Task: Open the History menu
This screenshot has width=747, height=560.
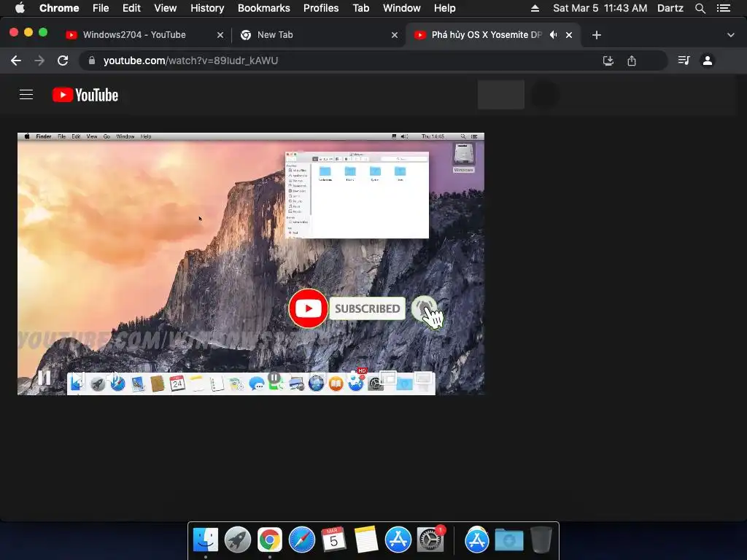Action: 207,8
